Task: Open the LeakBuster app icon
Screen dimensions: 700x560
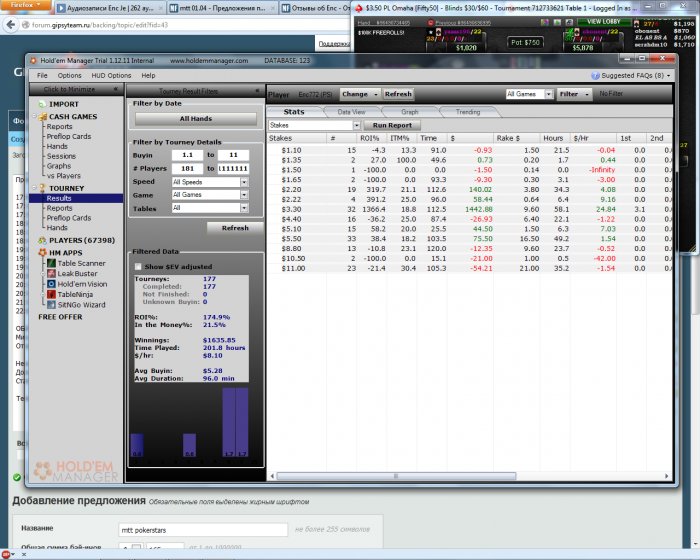Action: coord(51,273)
